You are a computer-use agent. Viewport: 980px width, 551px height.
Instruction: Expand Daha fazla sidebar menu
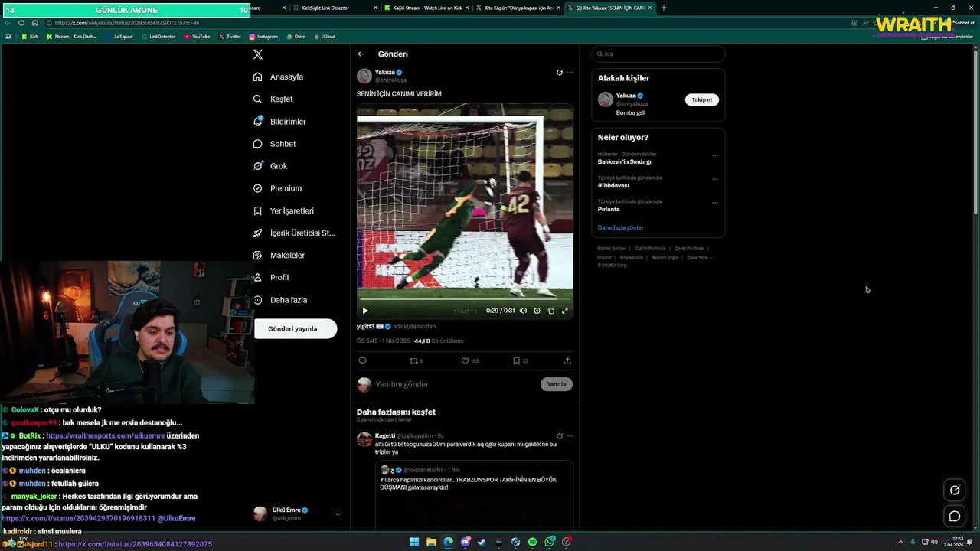click(280, 300)
